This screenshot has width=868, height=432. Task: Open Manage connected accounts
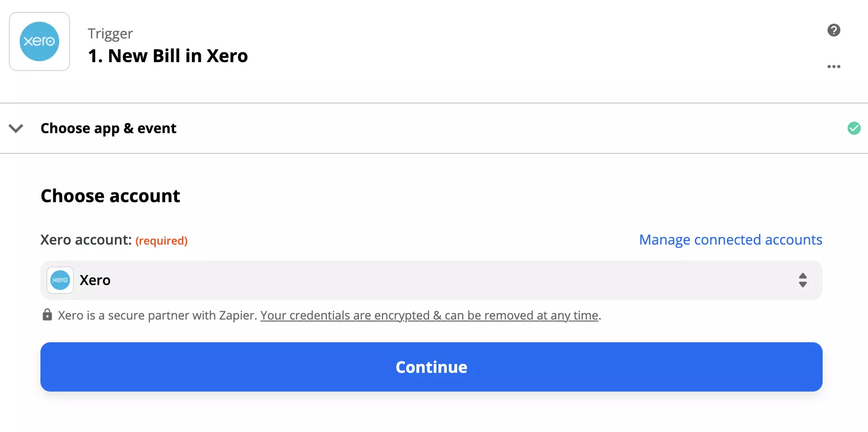click(x=730, y=240)
